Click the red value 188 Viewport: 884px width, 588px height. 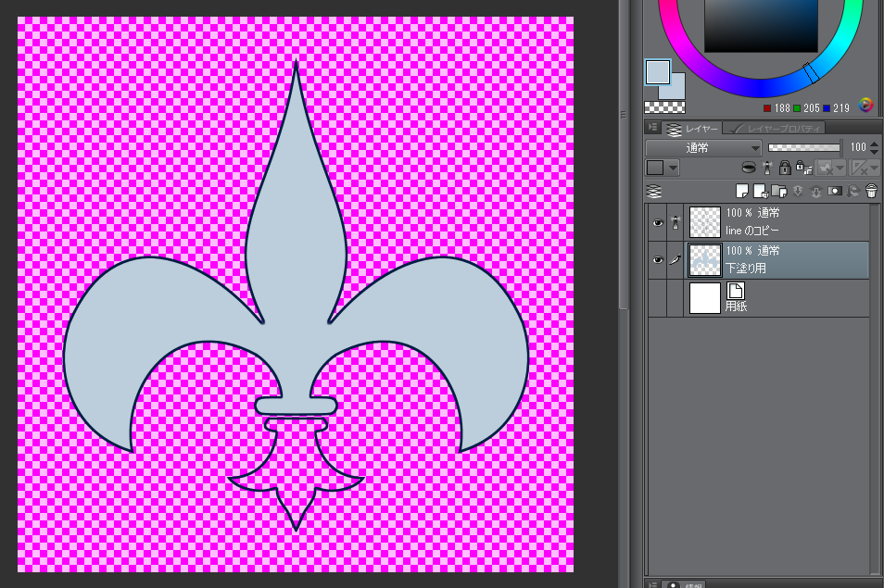coord(782,108)
